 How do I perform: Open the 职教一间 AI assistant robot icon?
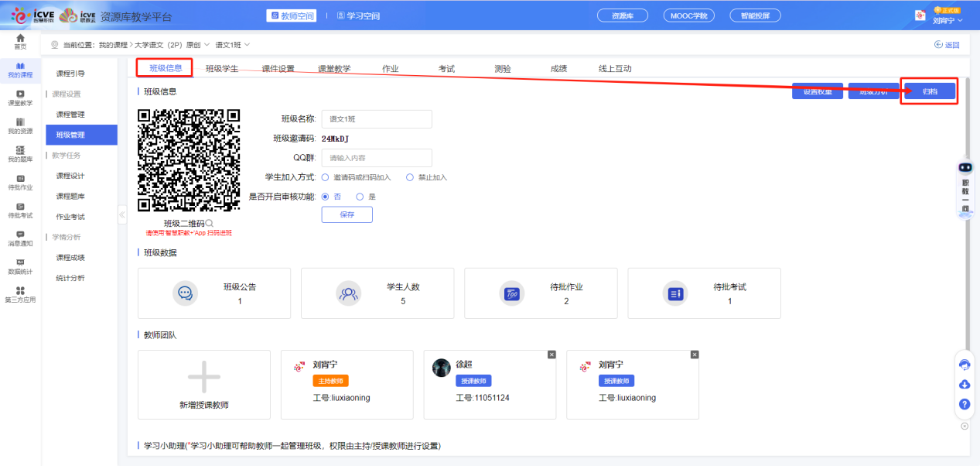pyautogui.click(x=964, y=167)
